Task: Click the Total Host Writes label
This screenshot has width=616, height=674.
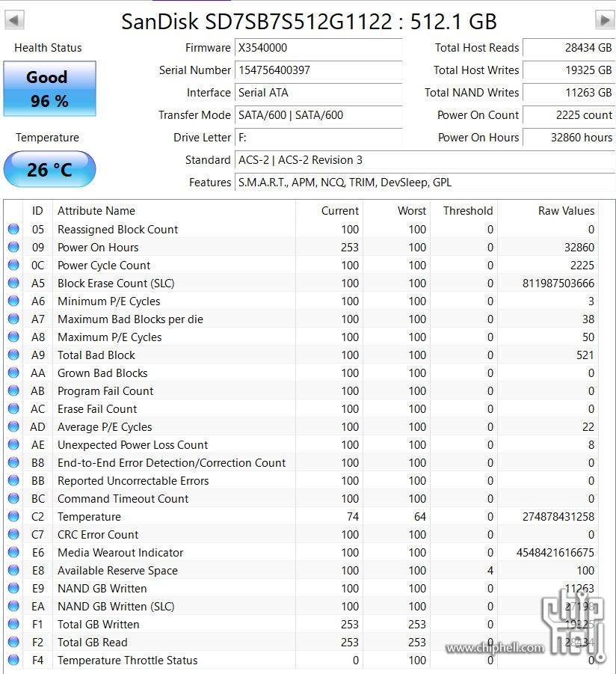Action: (x=476, y=70)
